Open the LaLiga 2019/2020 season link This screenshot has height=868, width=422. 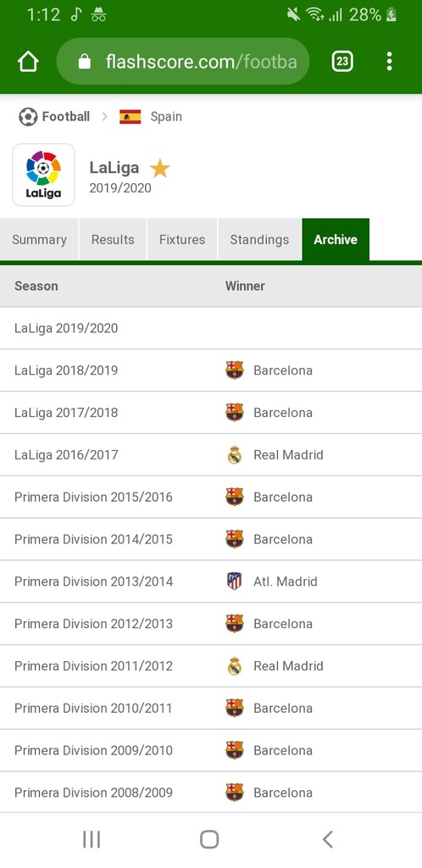[66, 328]
